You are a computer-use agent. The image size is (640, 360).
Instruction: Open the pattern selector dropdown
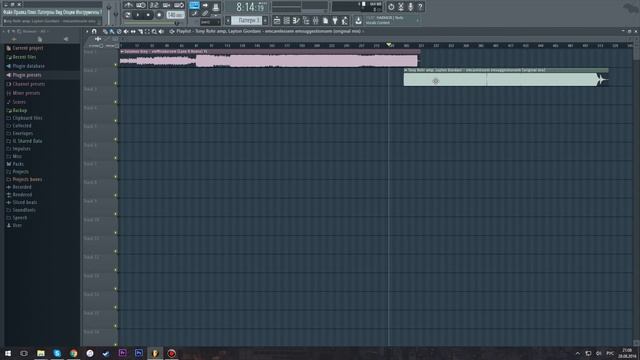[247, 20]
